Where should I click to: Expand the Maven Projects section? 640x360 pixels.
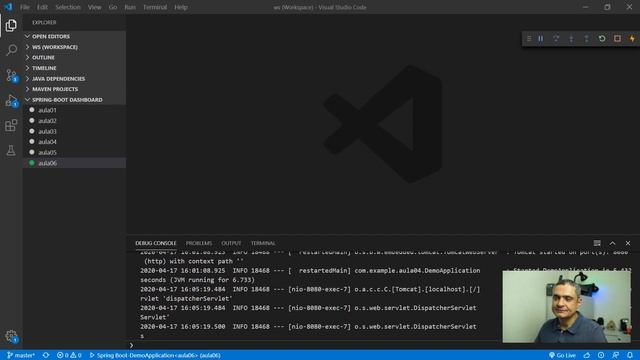[74, 89]
